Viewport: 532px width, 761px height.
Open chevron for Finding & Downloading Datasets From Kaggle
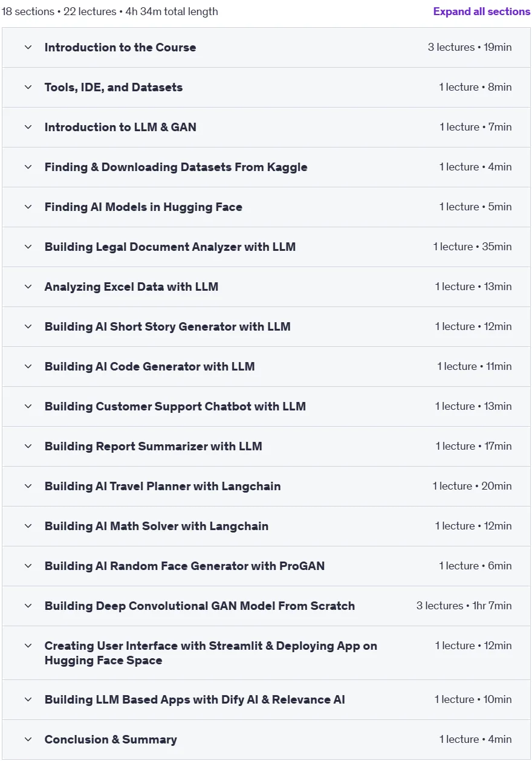pyautogui.click(x=28, y=167)
